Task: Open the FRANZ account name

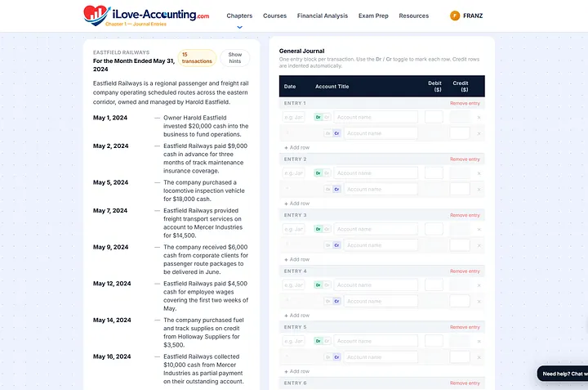Action: (473, 16)
